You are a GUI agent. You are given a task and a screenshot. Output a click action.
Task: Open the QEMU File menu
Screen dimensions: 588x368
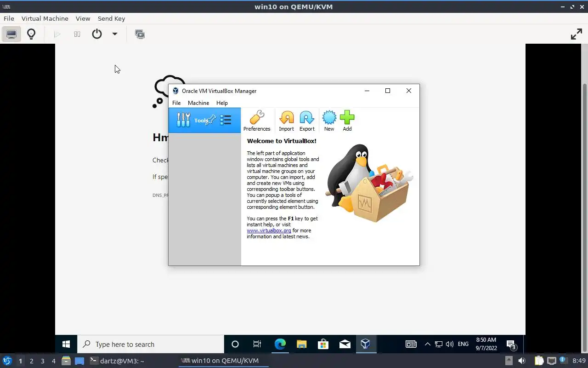(x=9, y=18)
